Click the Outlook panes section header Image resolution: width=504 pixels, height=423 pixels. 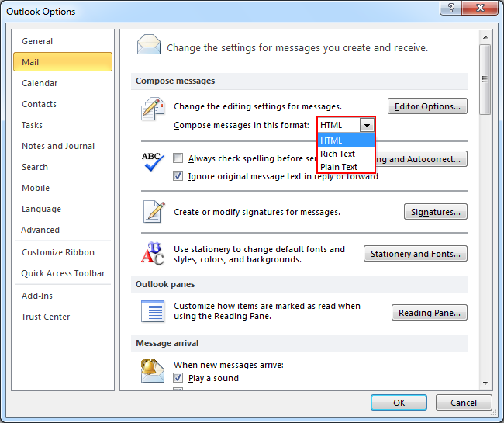point(299,284)
